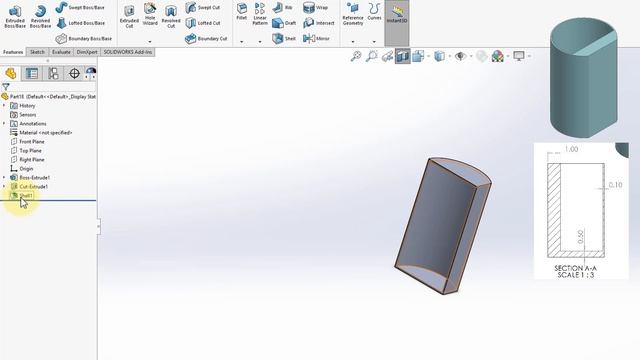Open FeatureManager design tree tab
The image size is (640, 360).
point(11,73)
